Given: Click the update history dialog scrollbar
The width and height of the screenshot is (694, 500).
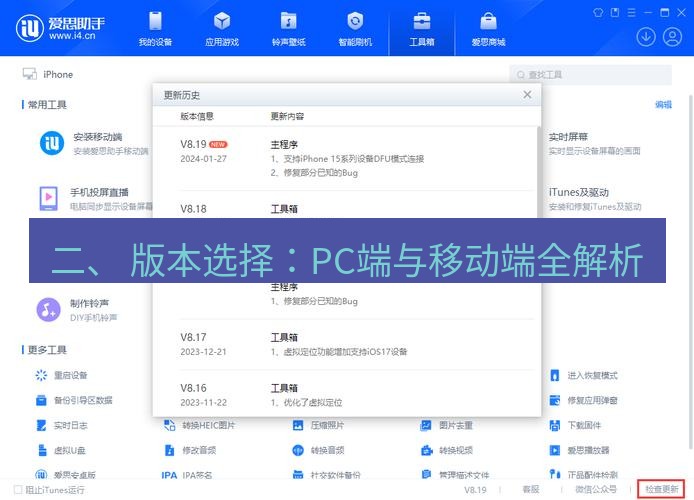Looking at the screenshot, I should coord(539,173).
